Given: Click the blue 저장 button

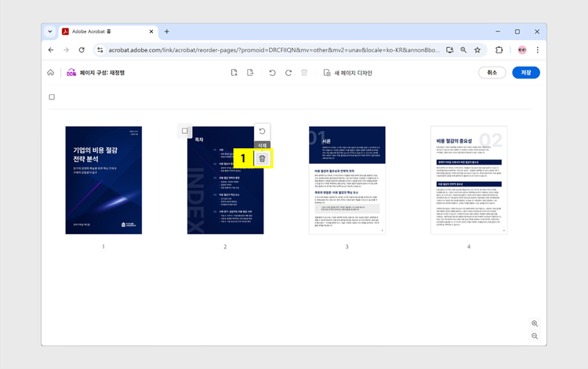Looking at the screenshot, I should point(526,73).
